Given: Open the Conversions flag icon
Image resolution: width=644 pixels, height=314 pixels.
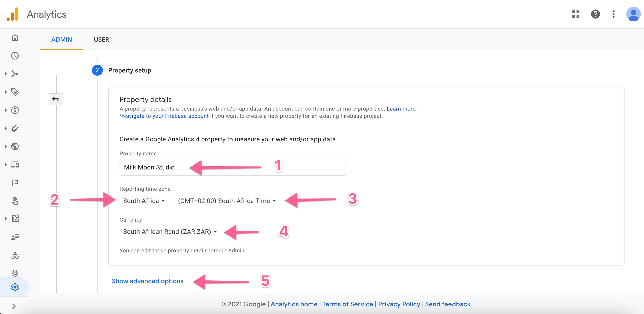Looking at the screenshot, I should pos(15,183).
